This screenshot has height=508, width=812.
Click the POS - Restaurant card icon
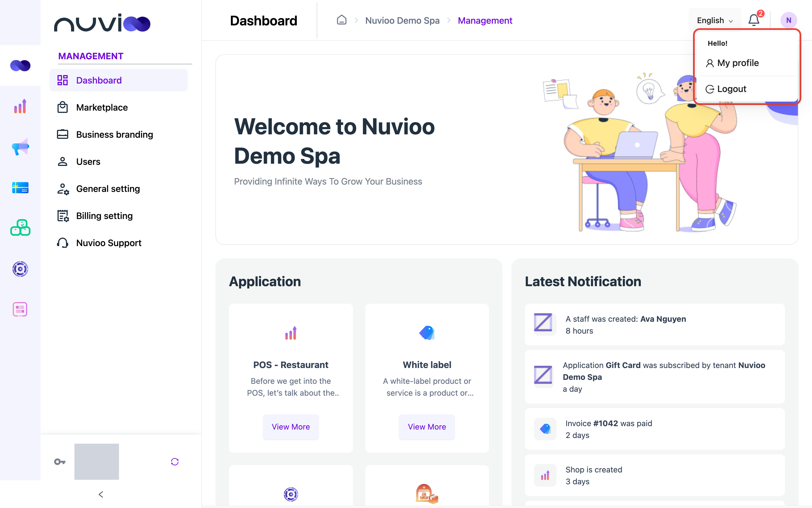291,333
